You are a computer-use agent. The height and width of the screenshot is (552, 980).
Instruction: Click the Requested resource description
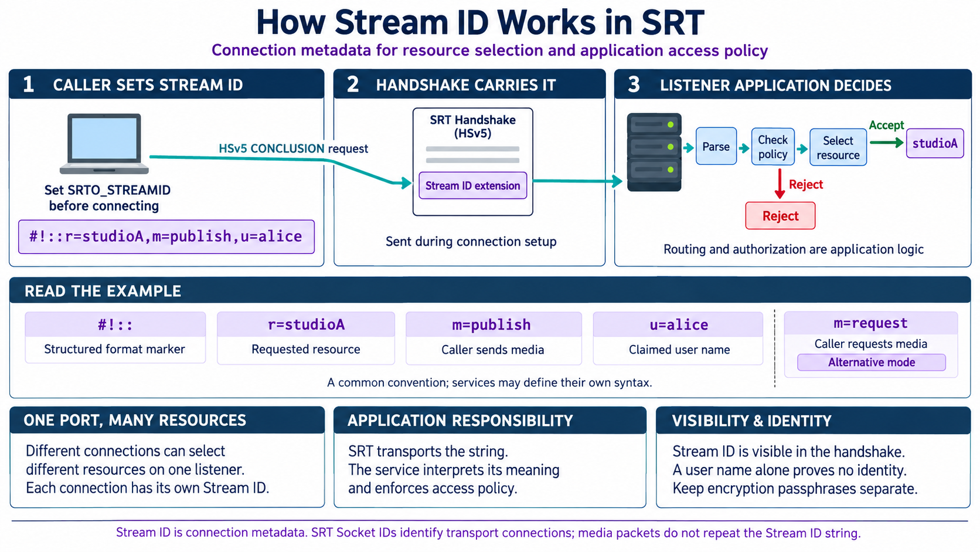[306, 349]
